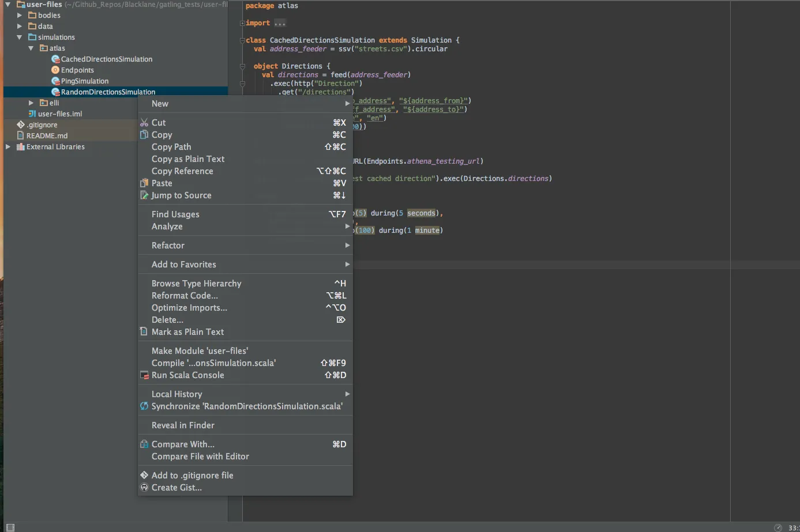Image resolution: width=800 pixels, height=532 pixels.
Task: Collapse the object Directions fold marker
Action: (x=242, y=66)
